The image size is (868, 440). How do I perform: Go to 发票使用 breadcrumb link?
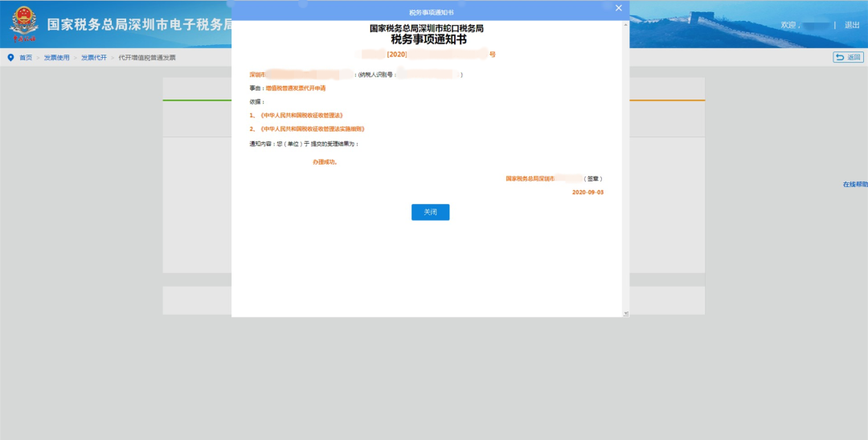coord(57,58)
